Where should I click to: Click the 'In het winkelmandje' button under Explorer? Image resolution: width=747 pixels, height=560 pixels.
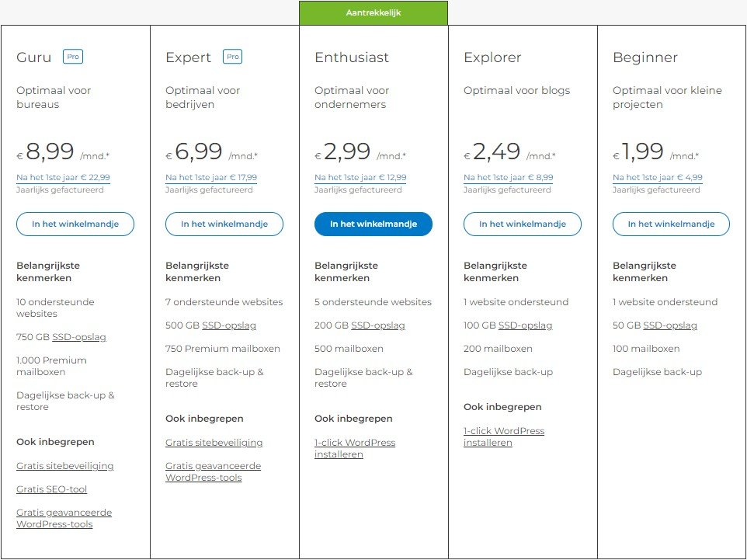point(522,224)
